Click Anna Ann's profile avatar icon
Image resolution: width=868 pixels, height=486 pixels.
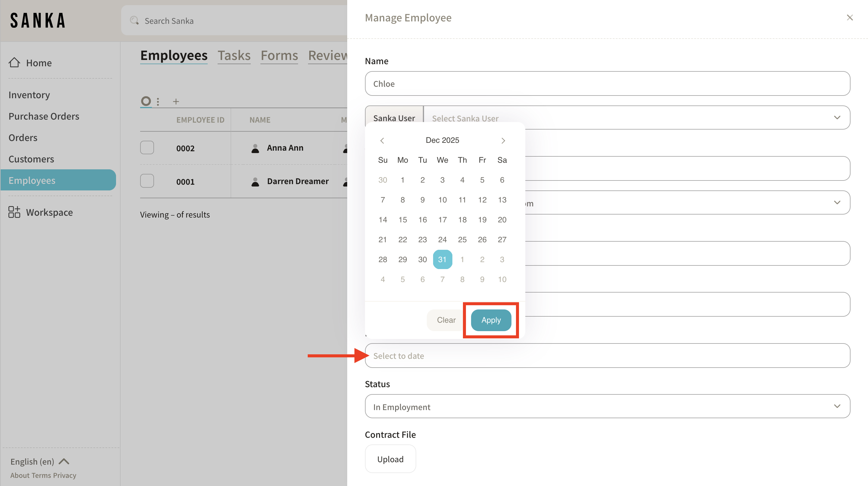[x=255, y=148]
